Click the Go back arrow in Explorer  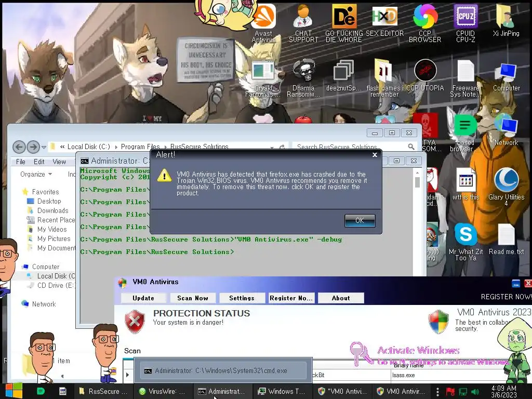click(19, 147)
